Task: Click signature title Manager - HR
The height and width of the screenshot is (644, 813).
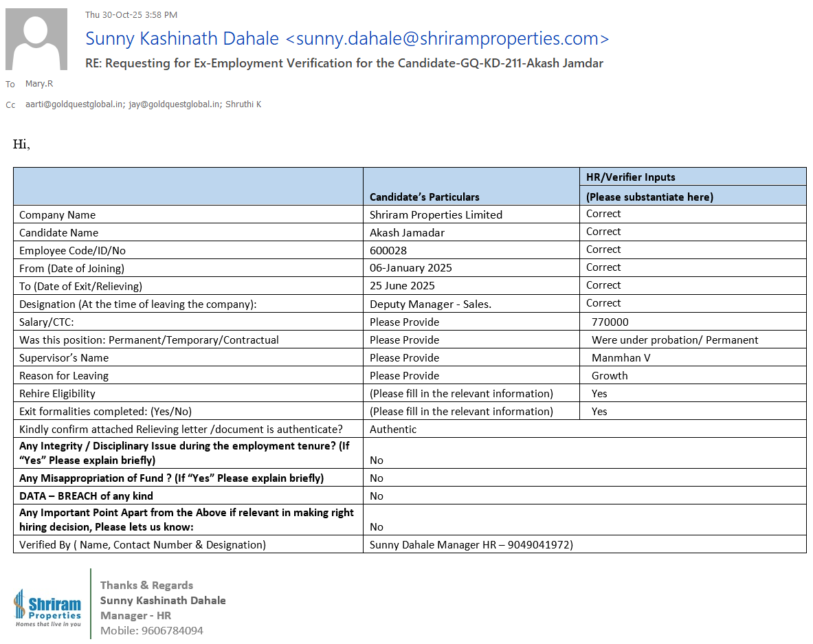Action: (136, 616)
